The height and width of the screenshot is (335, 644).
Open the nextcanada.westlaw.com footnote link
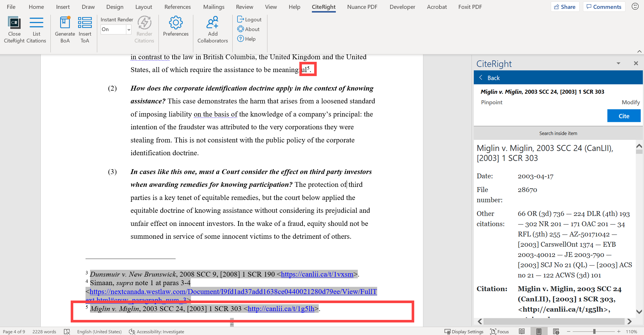point(233,291)
